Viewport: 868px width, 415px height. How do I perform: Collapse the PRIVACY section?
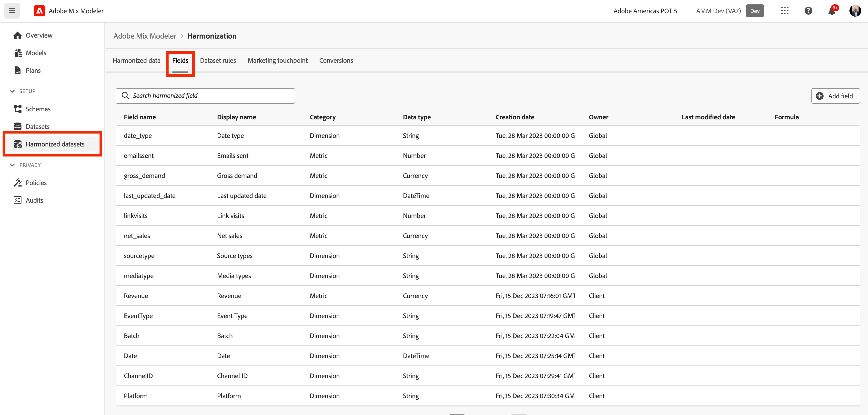tap(12, 165)
